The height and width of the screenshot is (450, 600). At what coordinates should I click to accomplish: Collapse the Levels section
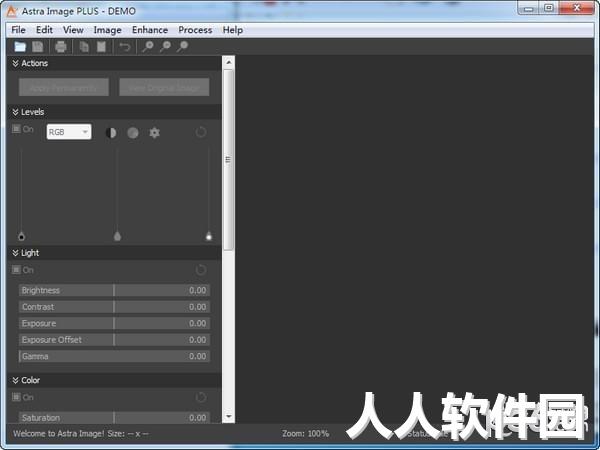(x=15, y=112)
